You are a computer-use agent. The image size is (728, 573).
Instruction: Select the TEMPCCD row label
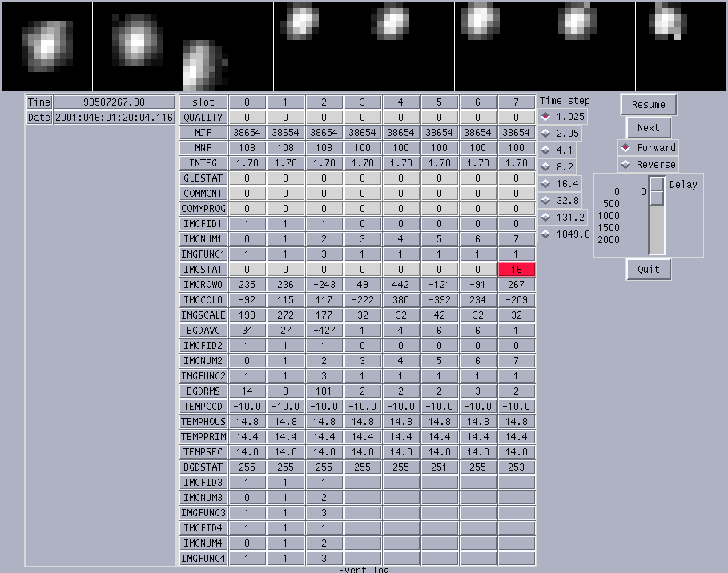point(203,407)
